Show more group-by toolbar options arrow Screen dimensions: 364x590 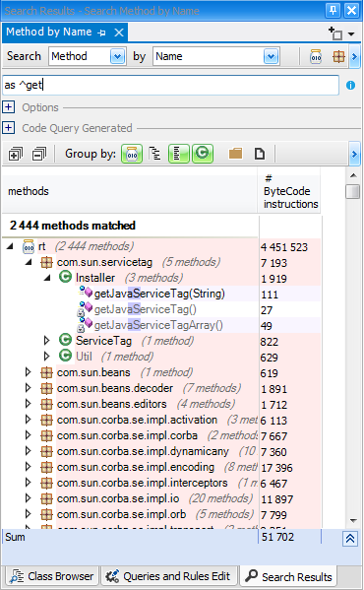coord(354,154)
